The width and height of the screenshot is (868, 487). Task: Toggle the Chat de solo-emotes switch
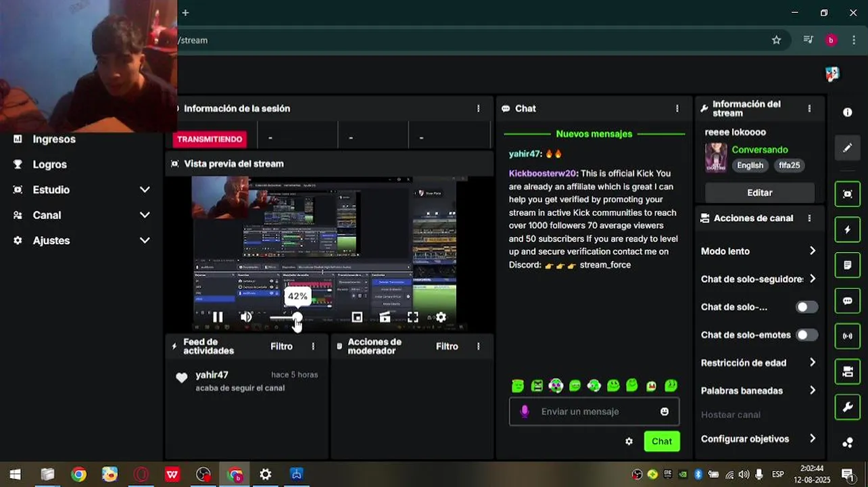click(x=806, y=335)
